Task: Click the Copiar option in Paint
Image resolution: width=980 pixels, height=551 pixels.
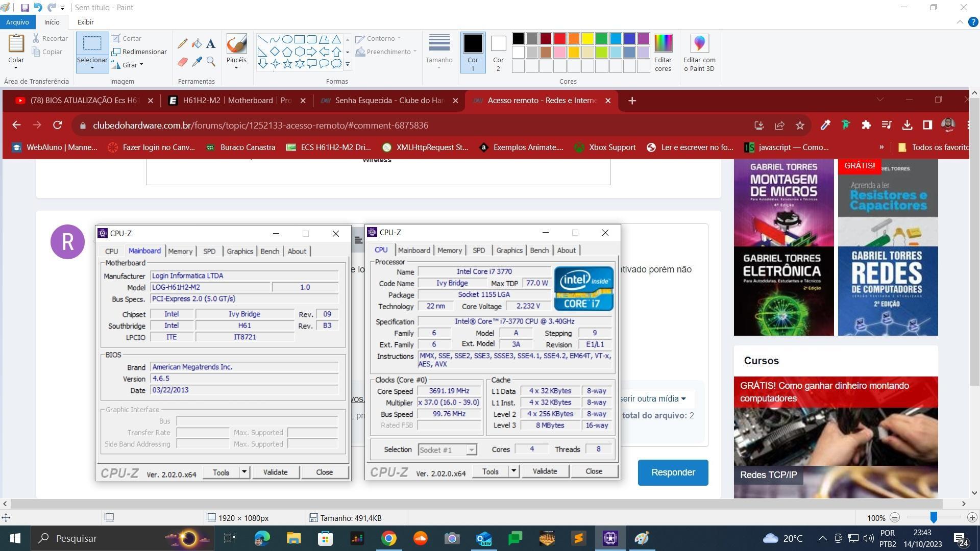Action: [x=47, y=52]
